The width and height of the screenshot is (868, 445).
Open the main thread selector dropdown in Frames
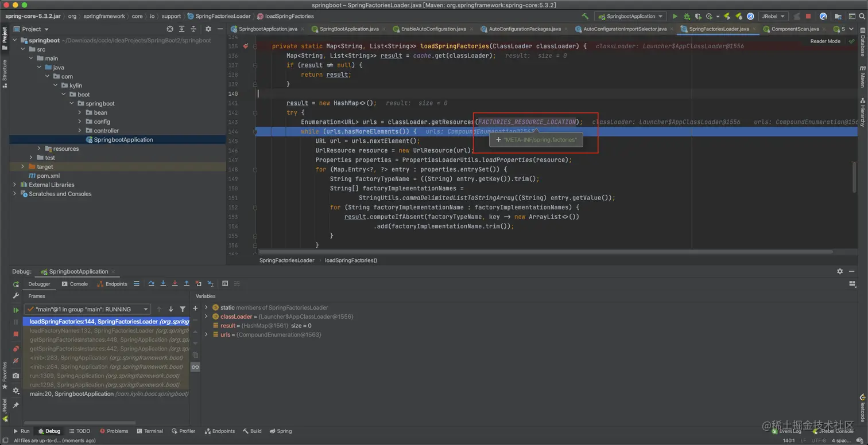click(88, 309)
